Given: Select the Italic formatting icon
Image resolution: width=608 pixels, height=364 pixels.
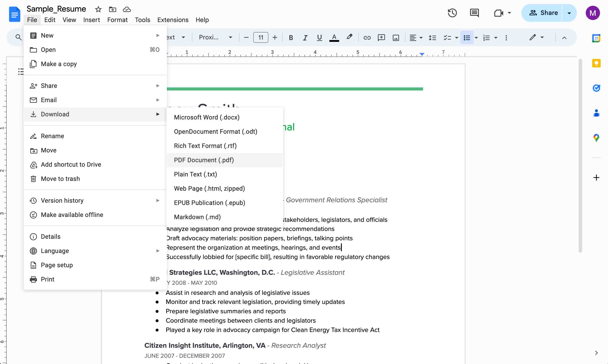Looking at the screenshot, I should (x=305, y=38).
